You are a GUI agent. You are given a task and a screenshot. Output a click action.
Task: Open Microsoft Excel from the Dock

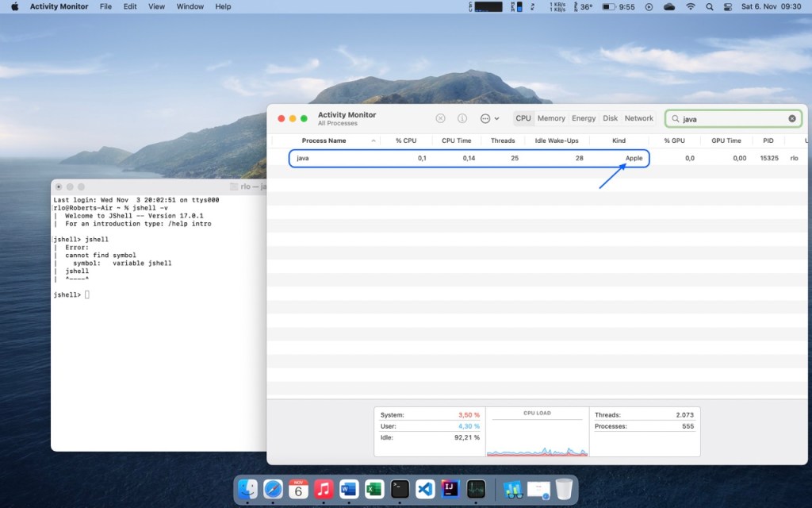373,489
